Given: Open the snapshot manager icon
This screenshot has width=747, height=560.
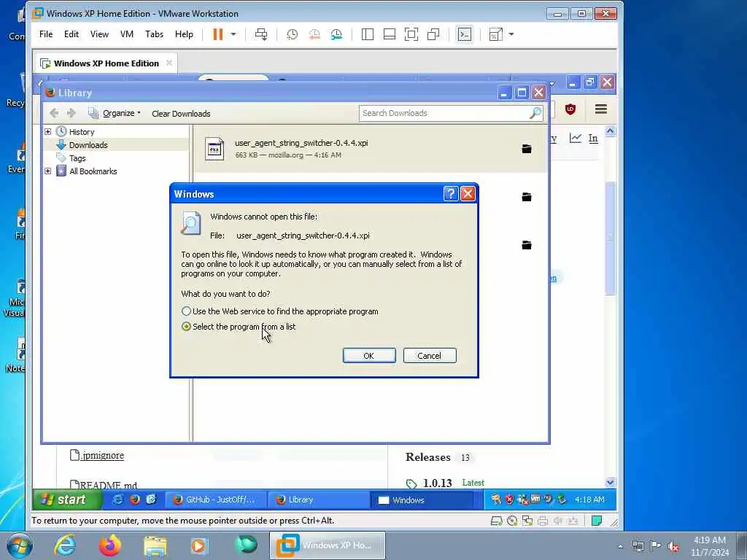Looking at the screenshot, I should point(336,34).
